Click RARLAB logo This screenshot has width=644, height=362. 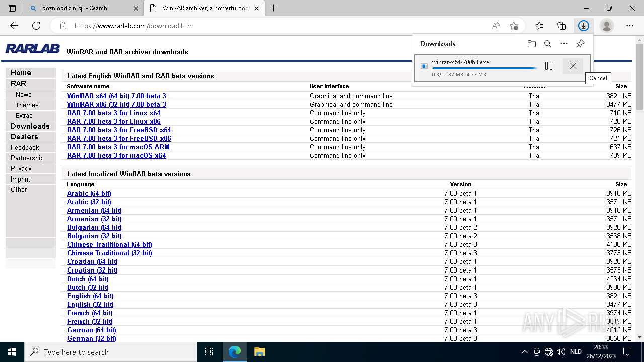click(x=33, y=49)
